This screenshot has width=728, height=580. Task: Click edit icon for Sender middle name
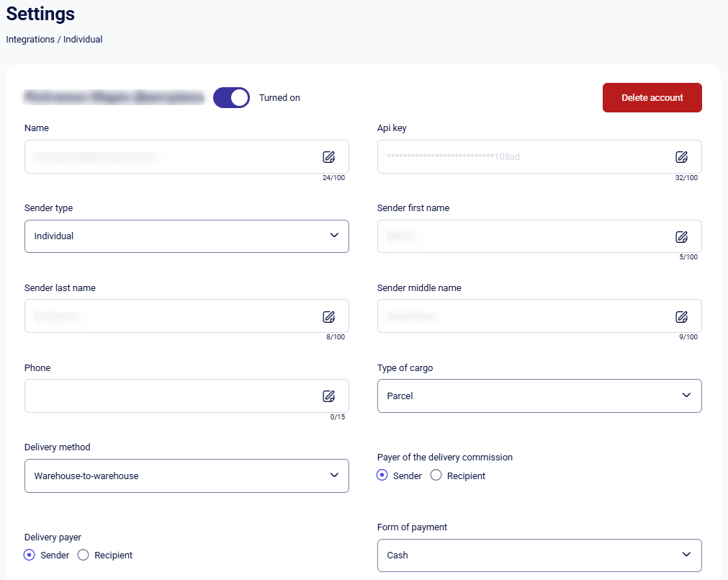click(681, 316)
